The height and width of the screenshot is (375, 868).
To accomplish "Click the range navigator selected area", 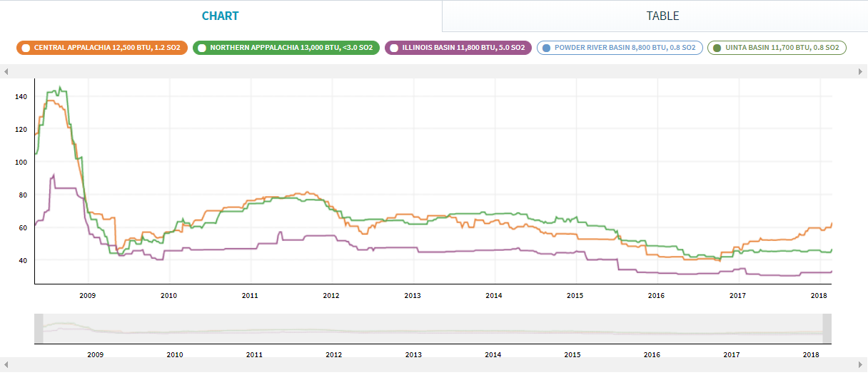I will (x=433, y=329).
